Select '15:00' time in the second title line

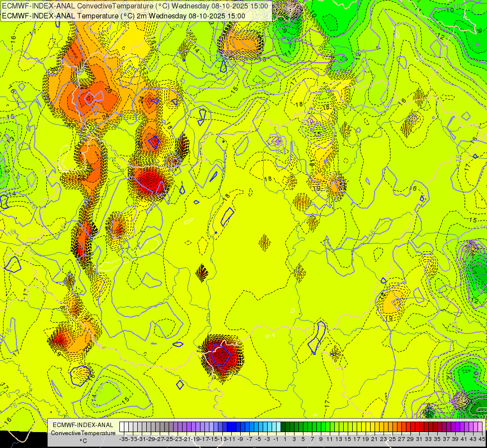(x=236, y=16)
